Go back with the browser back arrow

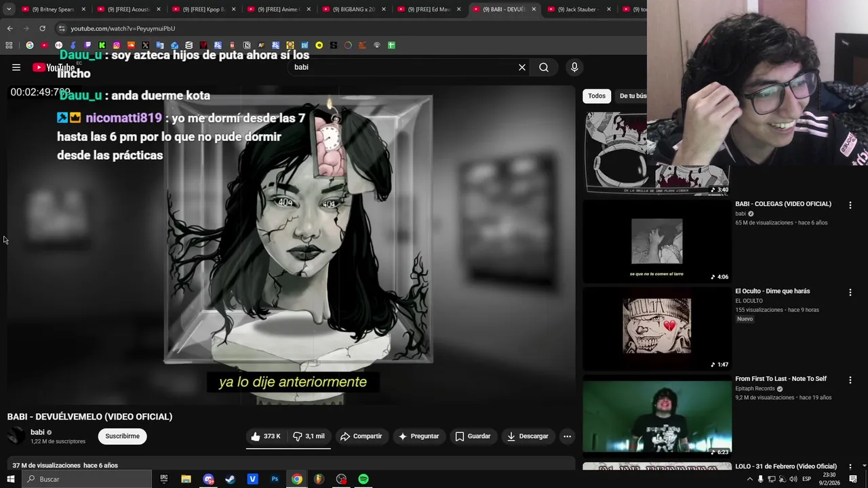(x=9, y=28)
